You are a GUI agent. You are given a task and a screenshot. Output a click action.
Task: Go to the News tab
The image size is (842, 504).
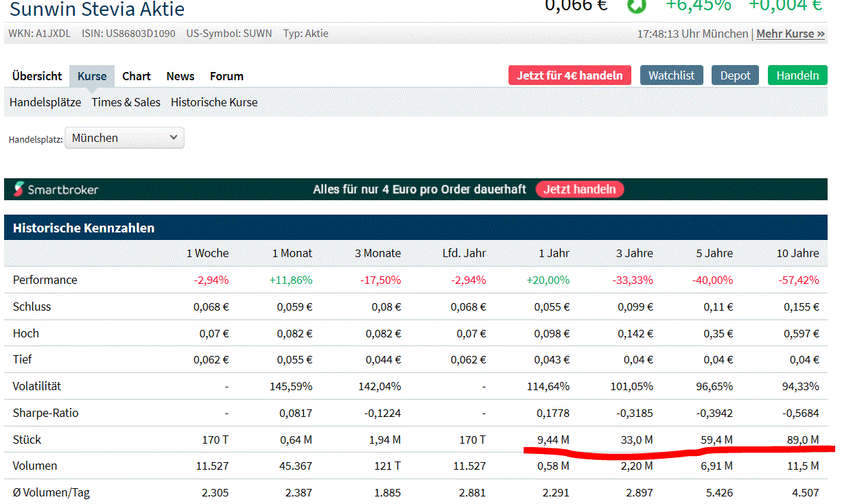(x=180, y=76)
